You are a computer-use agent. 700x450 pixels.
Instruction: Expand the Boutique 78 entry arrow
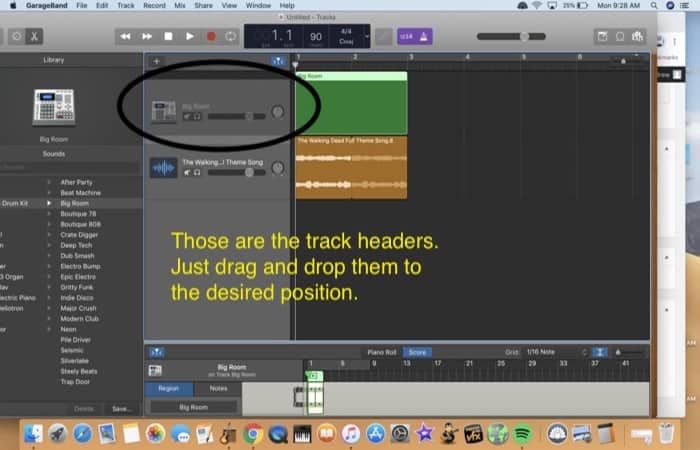[49, 214]
